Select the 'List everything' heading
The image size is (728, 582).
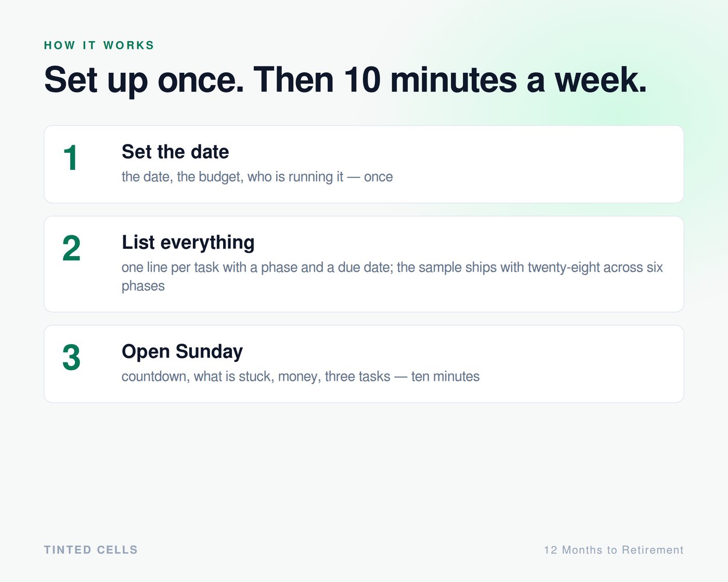pyautogui.click(x=188, y=242)
